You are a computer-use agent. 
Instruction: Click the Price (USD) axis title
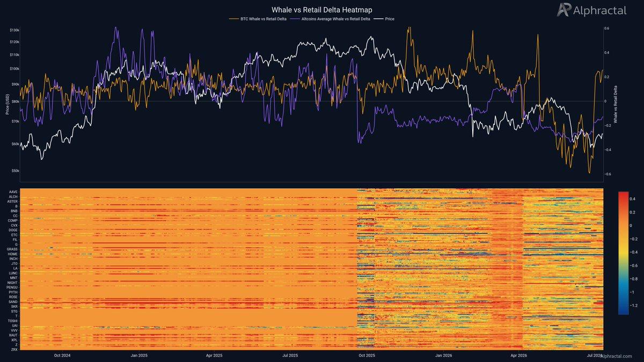(8, 104)
